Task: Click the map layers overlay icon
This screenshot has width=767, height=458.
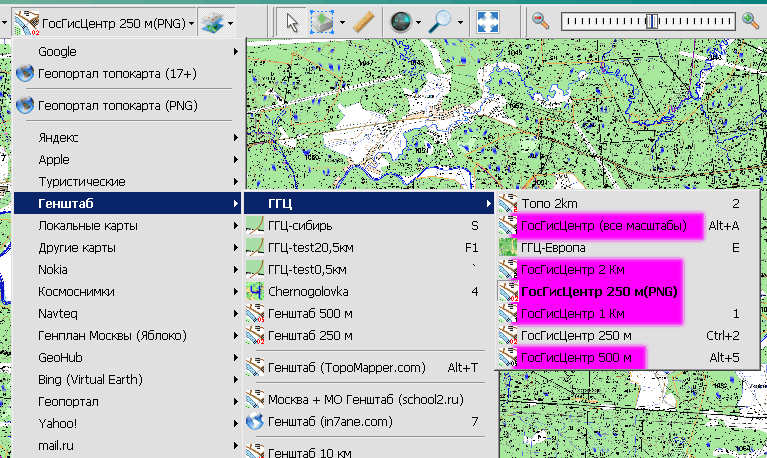Action: pyautogui.click(x=212, y=23)
